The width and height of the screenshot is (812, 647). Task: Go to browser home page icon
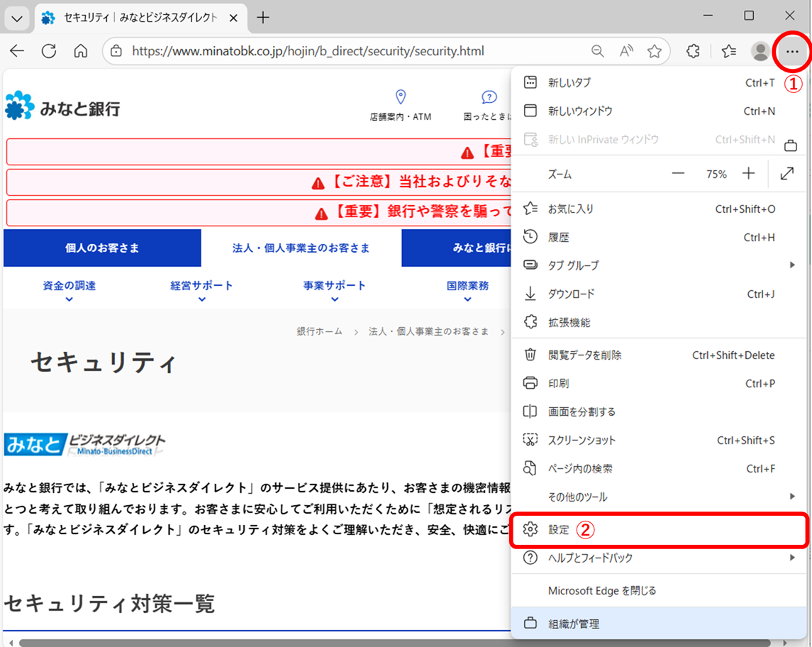(x=81, y=51)
